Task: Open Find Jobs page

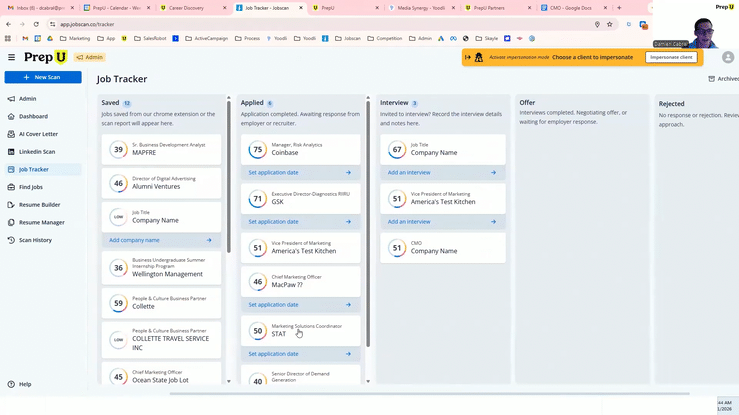Action: pos(31,187)
